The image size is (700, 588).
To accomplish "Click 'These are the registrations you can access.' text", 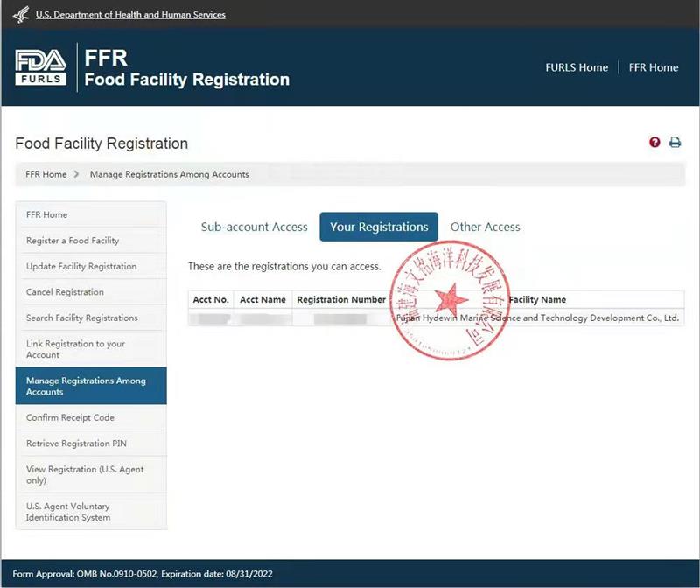I will tap(284, 267).
